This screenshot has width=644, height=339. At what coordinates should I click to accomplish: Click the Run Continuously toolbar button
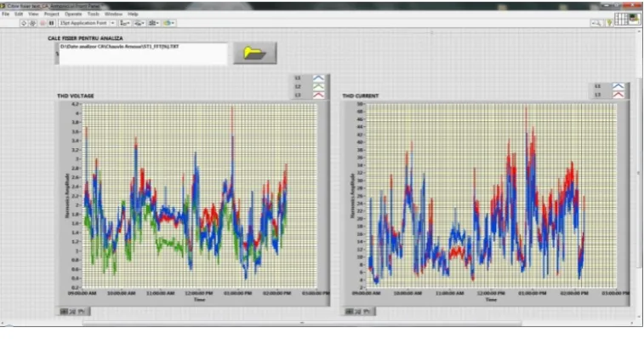pyautogui.click(x=33, y=23)
